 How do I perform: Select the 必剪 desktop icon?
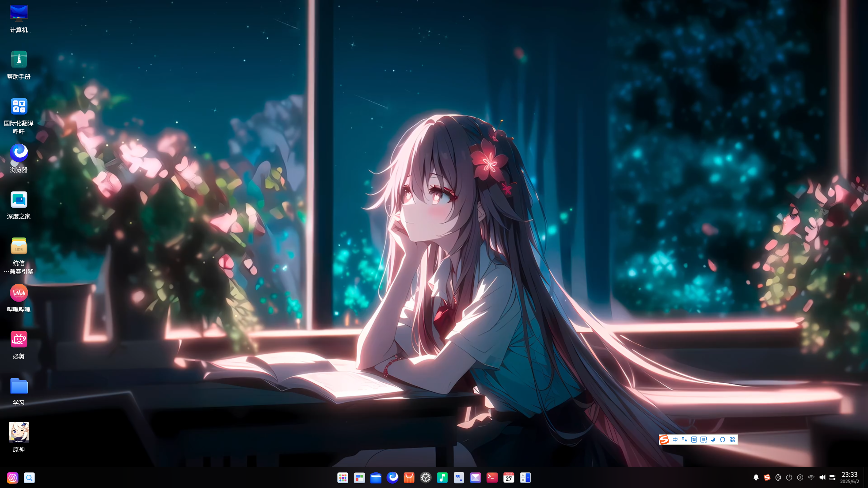(x=19, y=345)
